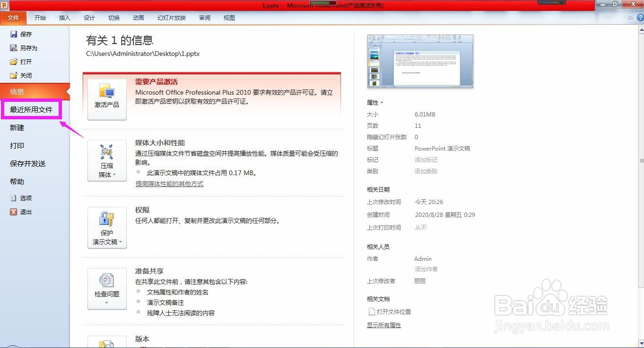Click the 添加作者 author field

[426, 269]
